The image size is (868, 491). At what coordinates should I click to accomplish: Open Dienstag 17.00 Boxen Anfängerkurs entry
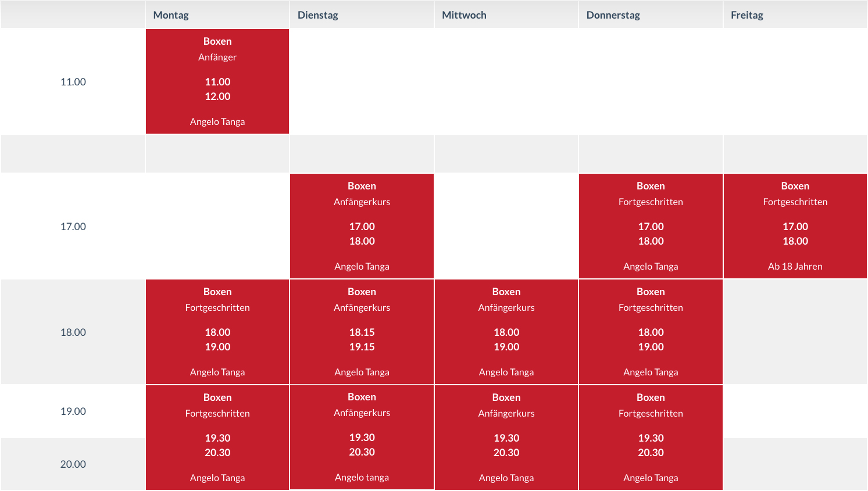click(362, 226)
